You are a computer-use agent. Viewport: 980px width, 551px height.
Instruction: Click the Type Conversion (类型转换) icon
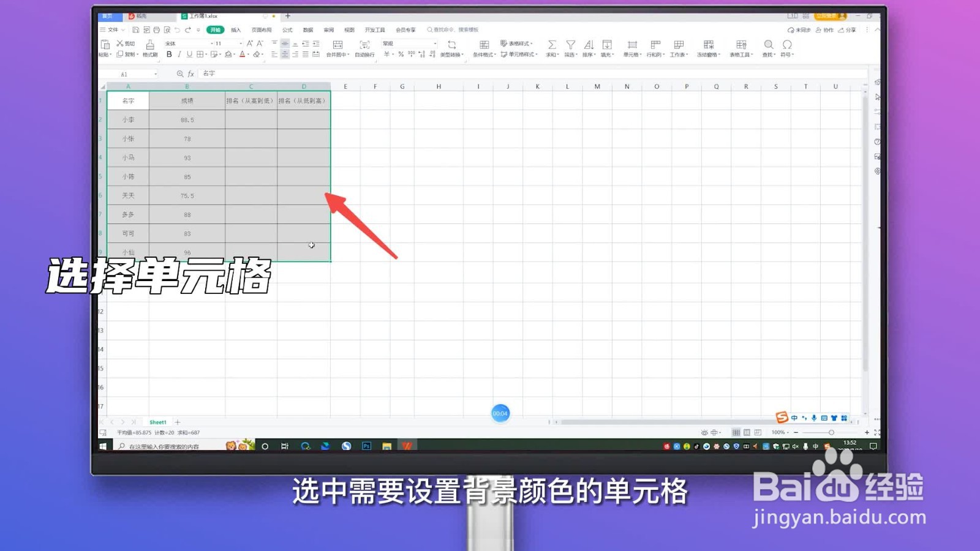point(451,45)
